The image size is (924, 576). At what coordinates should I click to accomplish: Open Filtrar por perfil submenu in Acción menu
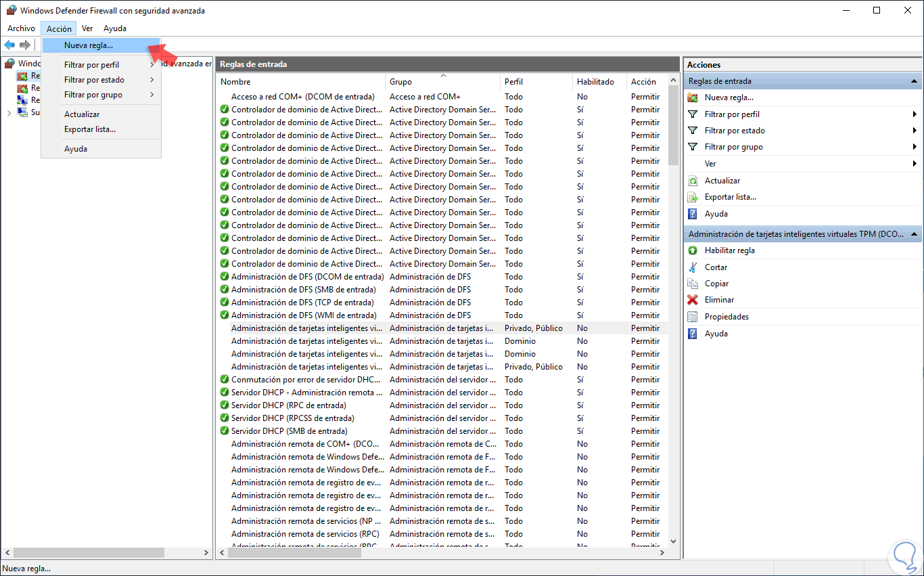tap(101, 65)
